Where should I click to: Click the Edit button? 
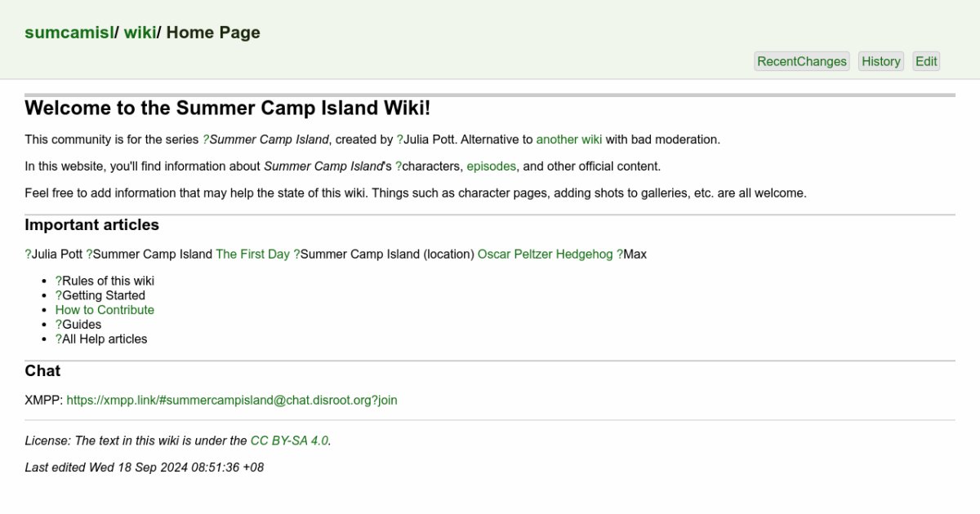pos(926,61)
